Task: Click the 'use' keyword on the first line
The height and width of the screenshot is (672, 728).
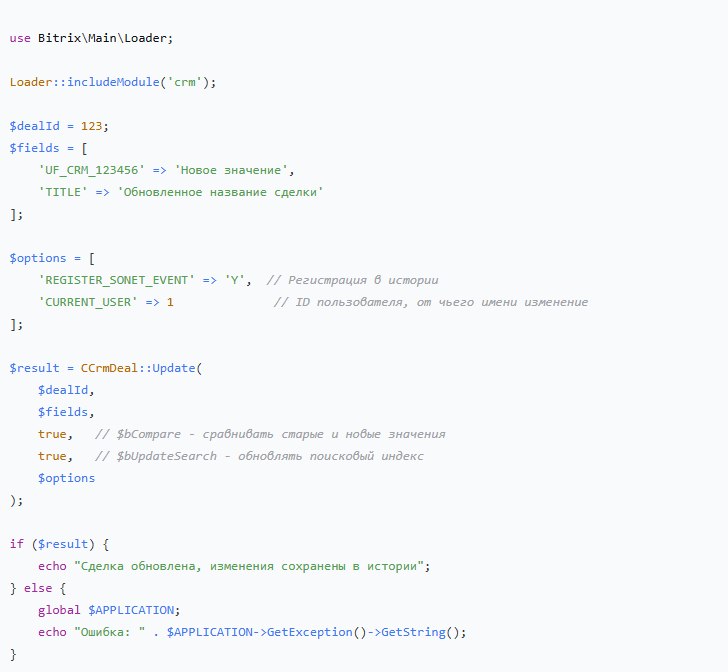Action: tap(20, 38)
